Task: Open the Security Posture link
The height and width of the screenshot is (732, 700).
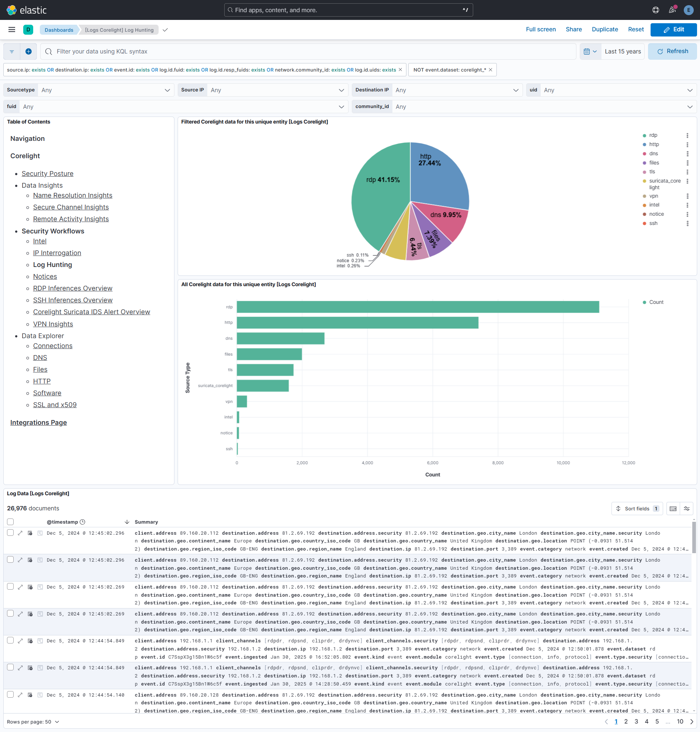Action: pos(47,173)
